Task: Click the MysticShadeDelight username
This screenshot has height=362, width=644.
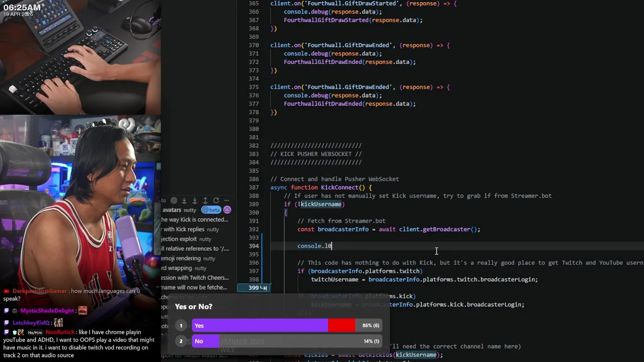Action: (x=47, y=311)
